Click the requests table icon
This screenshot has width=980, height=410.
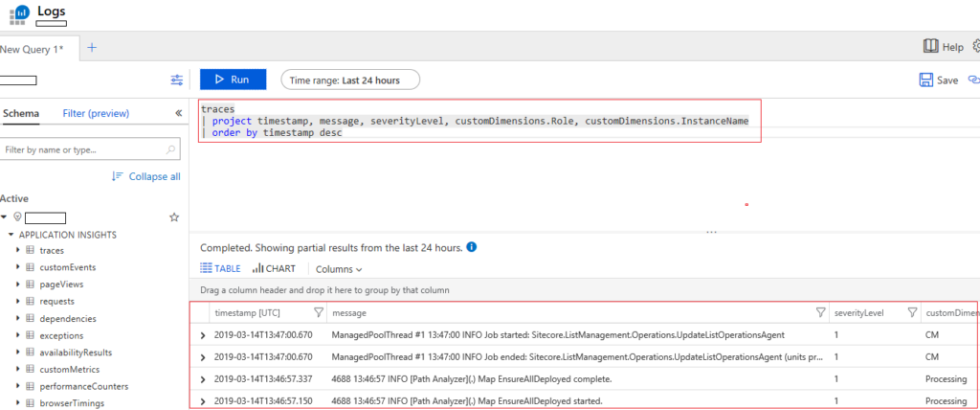(x=30, y=301)
